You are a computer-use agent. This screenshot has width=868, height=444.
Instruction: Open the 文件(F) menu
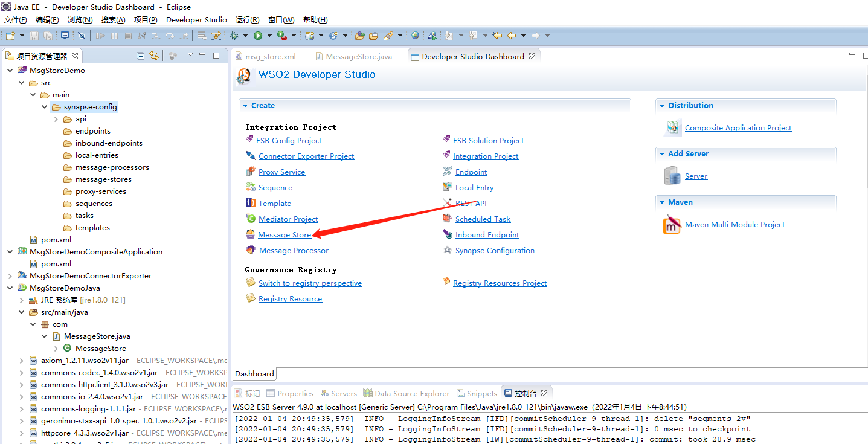click(16, 20)
